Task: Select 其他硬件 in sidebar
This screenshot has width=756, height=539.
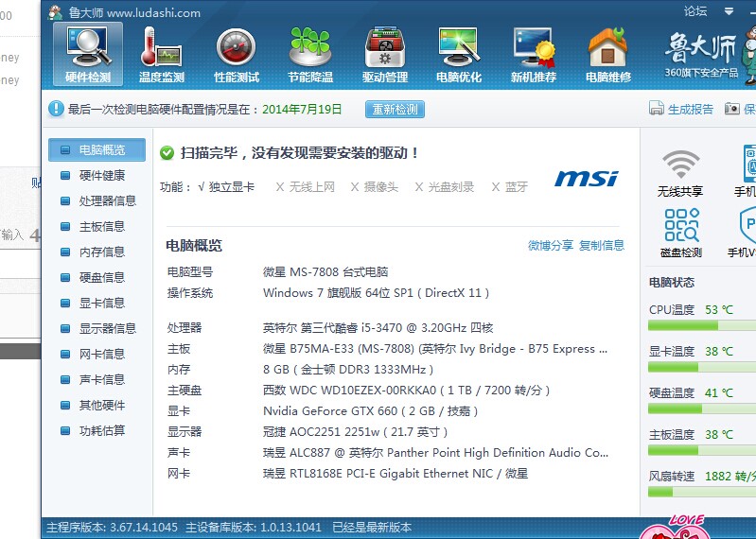Action: 97,405
